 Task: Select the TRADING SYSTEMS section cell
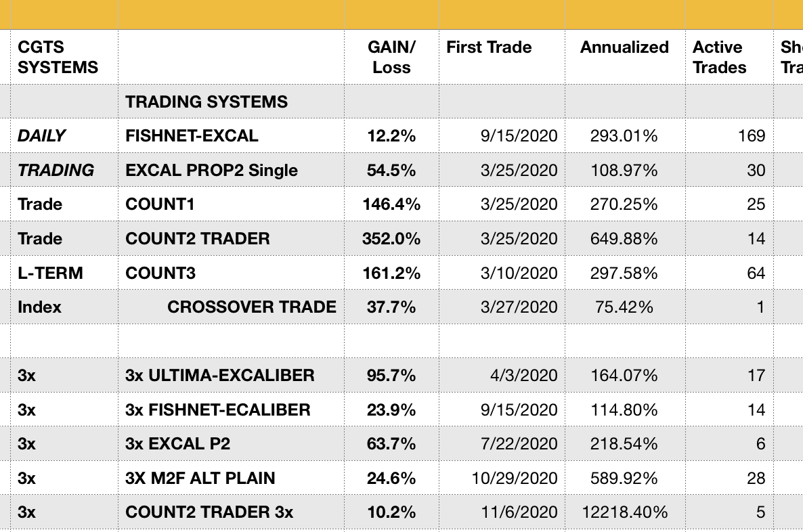click(x=207, y=102)
